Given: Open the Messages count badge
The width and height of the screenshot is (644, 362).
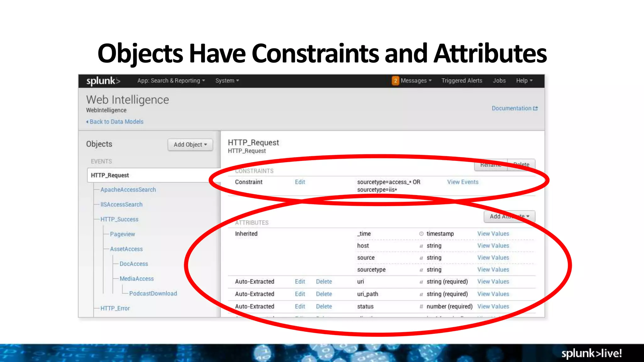Looking at the screenshot, I should coord(395,81).
